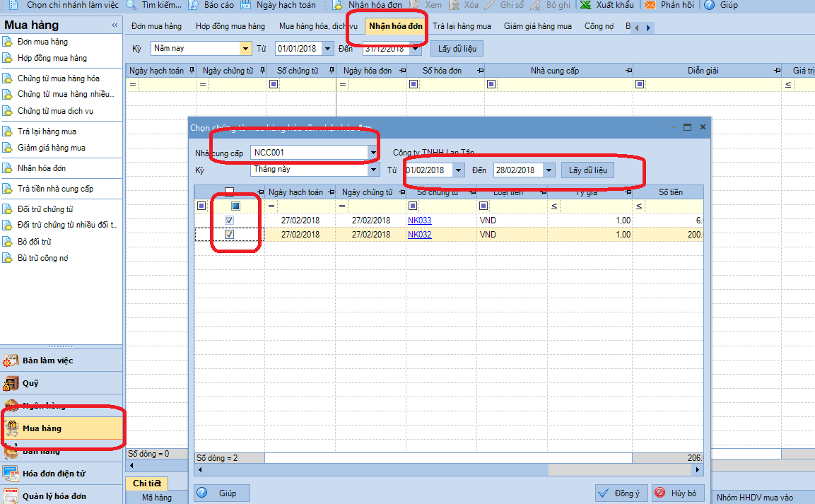Pin the Diễn giải column
This screenshot has height=504, width=815.
point(777,71)
